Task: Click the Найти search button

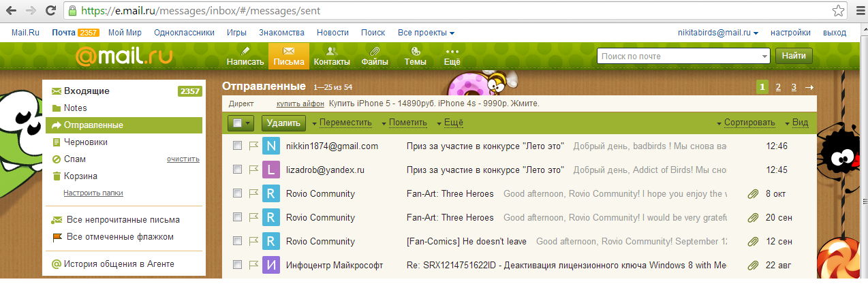Action: click(794, 57)
